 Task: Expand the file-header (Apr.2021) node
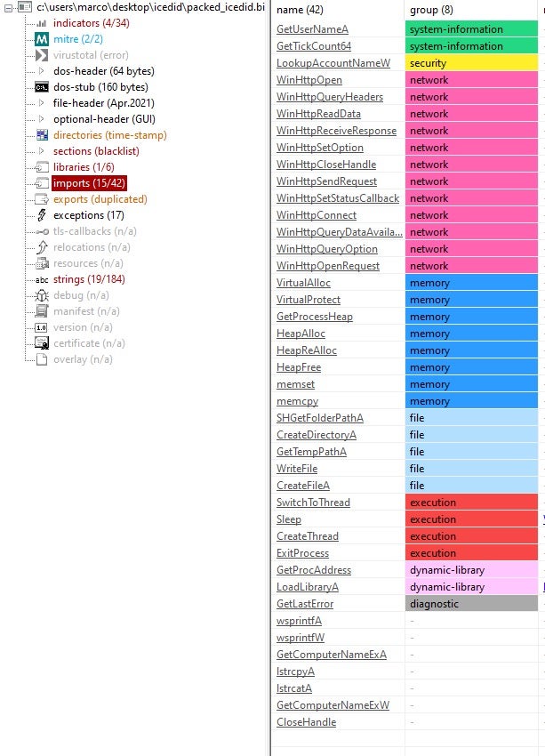(41, 103)
